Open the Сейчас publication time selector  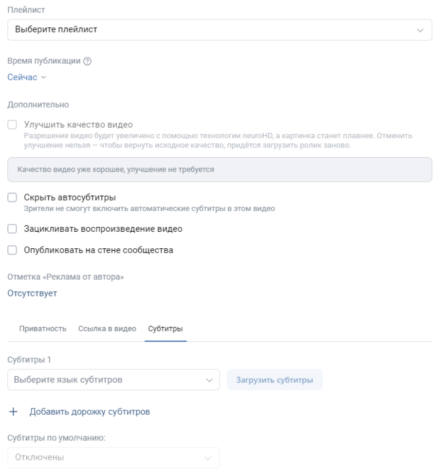(22, 78)
